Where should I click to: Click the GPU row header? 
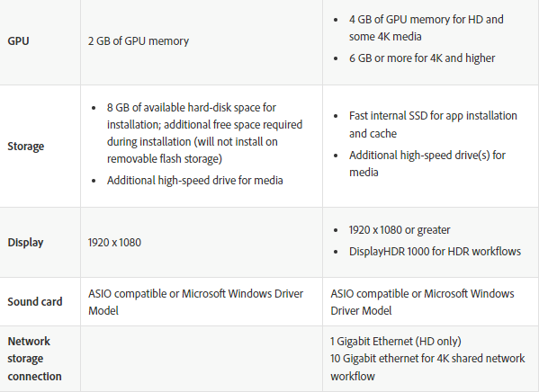click(x=18, y=40)
